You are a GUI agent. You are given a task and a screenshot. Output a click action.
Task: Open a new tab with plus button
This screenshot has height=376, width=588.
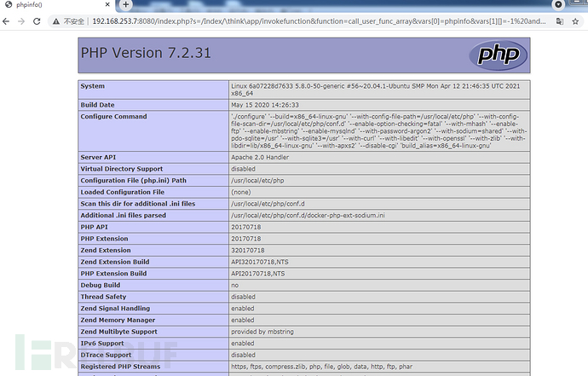(x=126, y=5)
